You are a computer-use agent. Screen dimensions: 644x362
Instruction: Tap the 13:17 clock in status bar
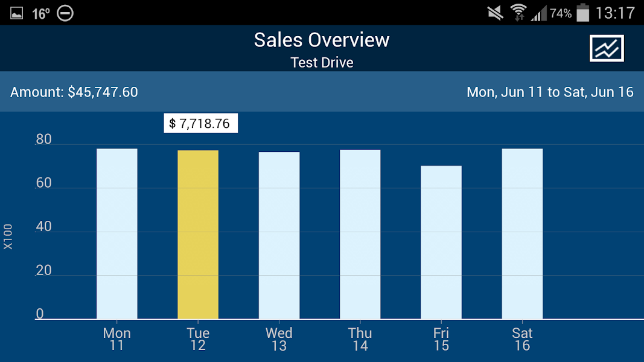(615, 13)
